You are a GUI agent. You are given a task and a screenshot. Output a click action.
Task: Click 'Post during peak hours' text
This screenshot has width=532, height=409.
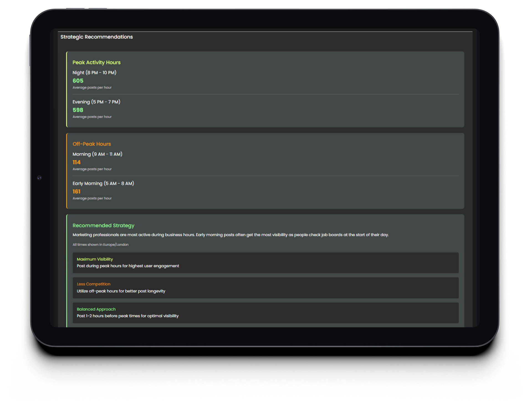point(128,266)
